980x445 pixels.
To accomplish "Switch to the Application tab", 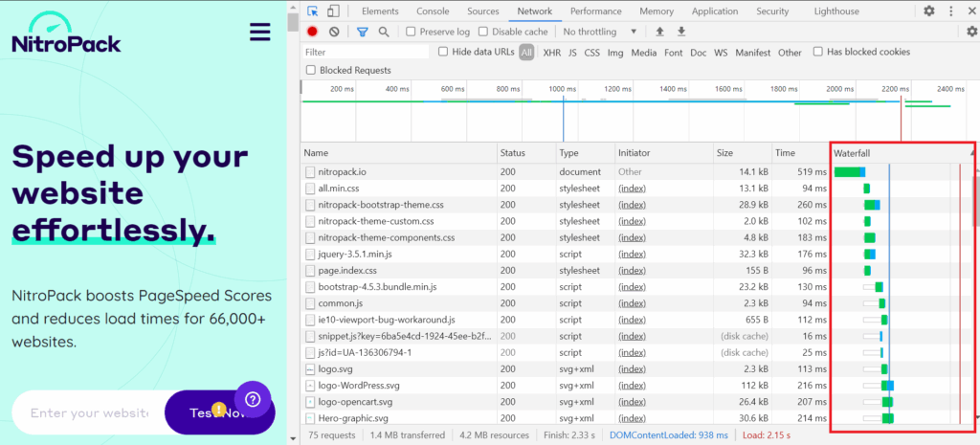I will 715,11.
